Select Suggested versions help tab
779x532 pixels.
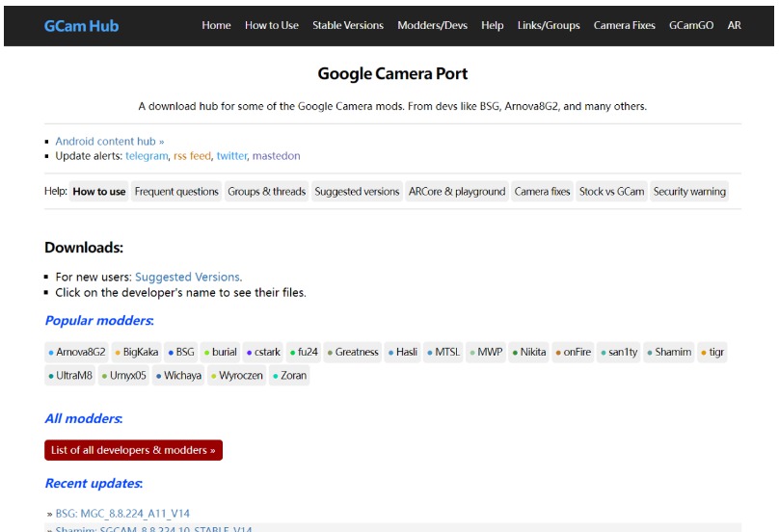click(357, 191)
